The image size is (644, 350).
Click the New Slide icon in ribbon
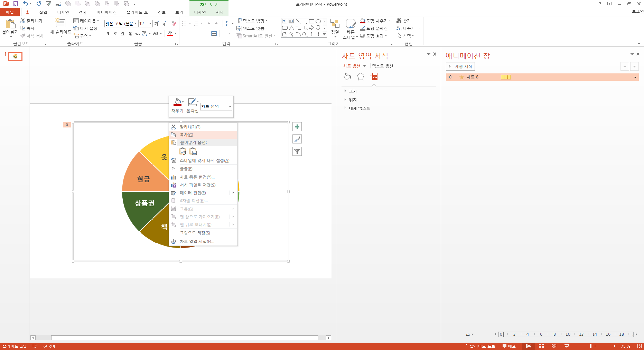click(x=60, y=23)
